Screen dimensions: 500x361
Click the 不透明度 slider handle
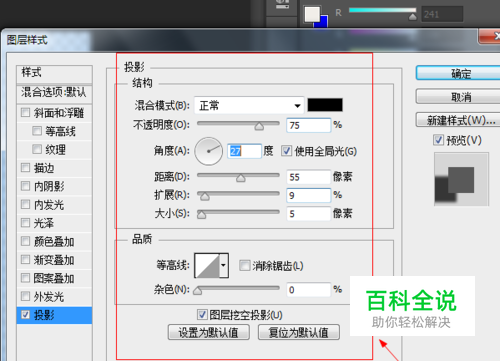(x=259, y=126)
